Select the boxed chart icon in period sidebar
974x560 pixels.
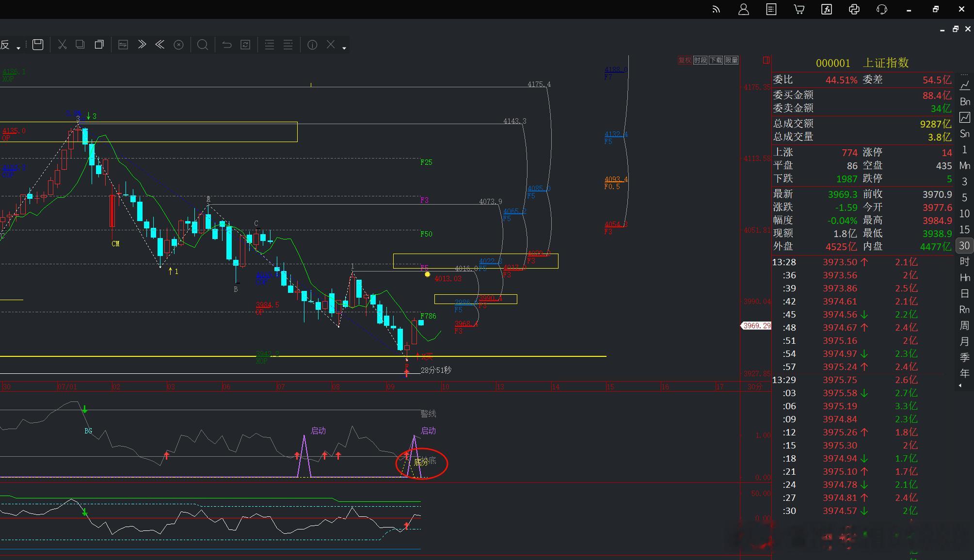point(965,117)
